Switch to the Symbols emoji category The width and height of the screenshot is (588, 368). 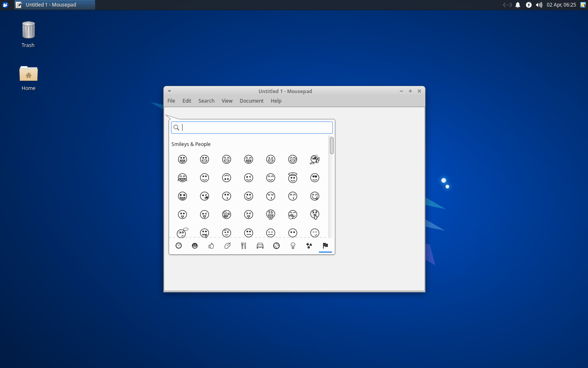pos(309,246)
